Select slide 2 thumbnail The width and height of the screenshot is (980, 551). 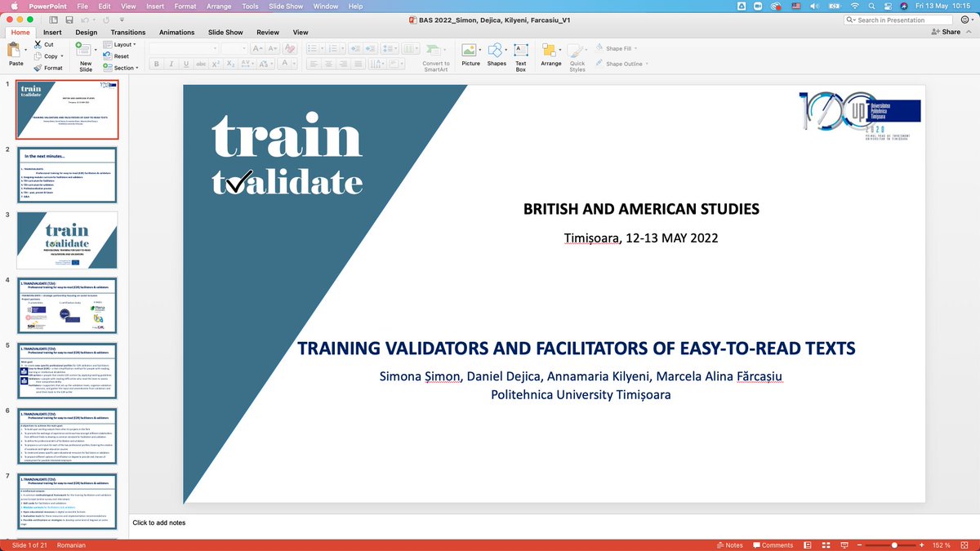pyautogui.click(x=67, y=176)
